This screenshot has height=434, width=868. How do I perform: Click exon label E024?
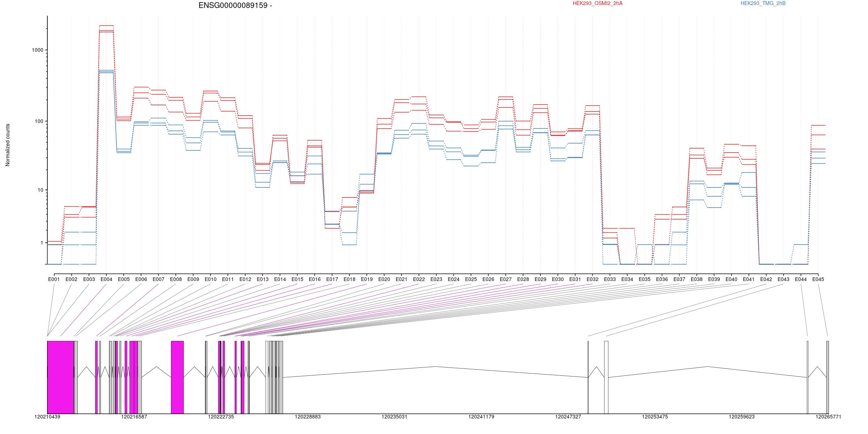pos(454,279)
